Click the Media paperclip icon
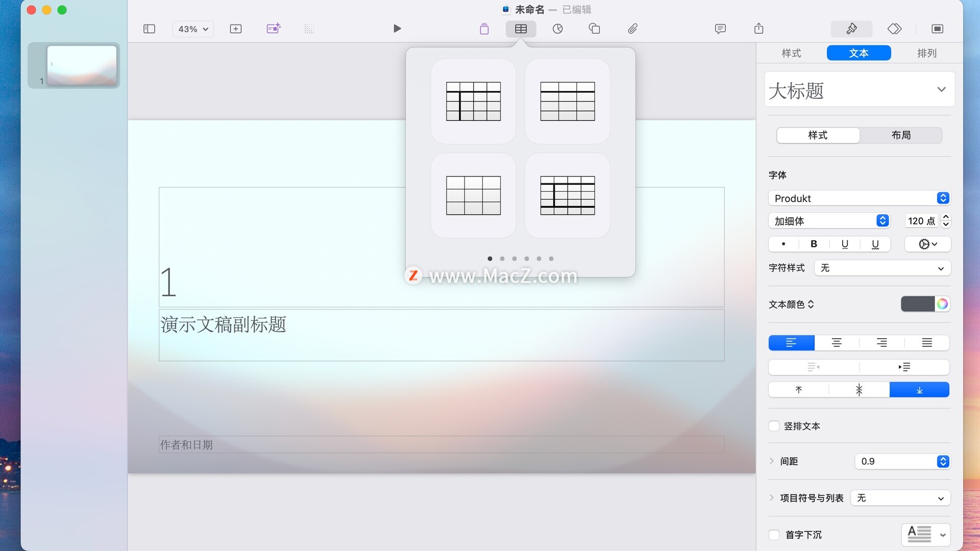The image size is (980, 551). click(x=632, y=29)
